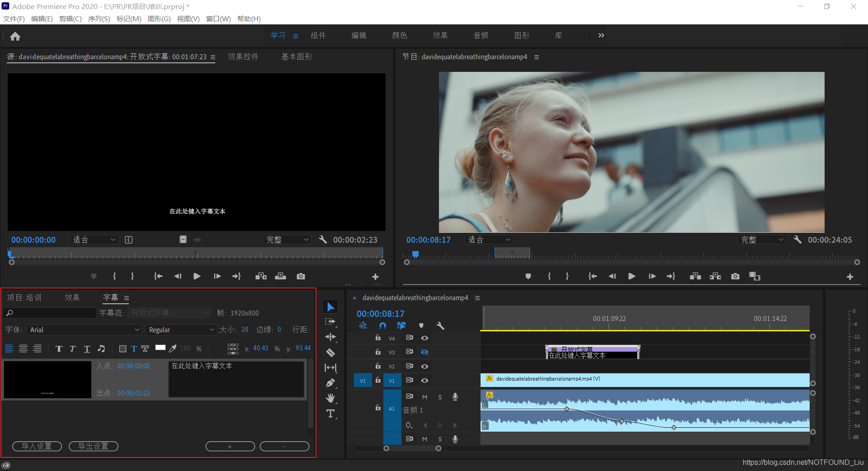Image resolution: width=868 pixels, height=471 pixels.
Task: Open program playback resolution 完整 dropdown
Action: pyautogui.click(x=762, y=240)
